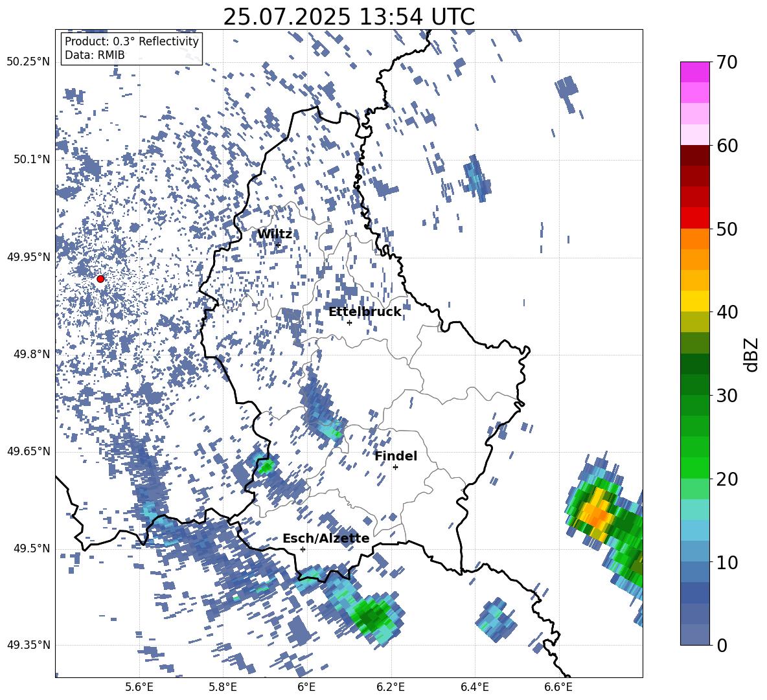Click the 0 tick on the colorbar
Screen dimensions: 767x700
tap(722, 645)
